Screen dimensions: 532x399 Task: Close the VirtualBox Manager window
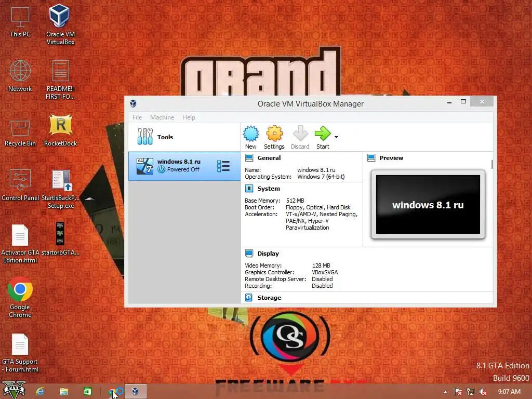pyautogui.click(x=482, y=102)
